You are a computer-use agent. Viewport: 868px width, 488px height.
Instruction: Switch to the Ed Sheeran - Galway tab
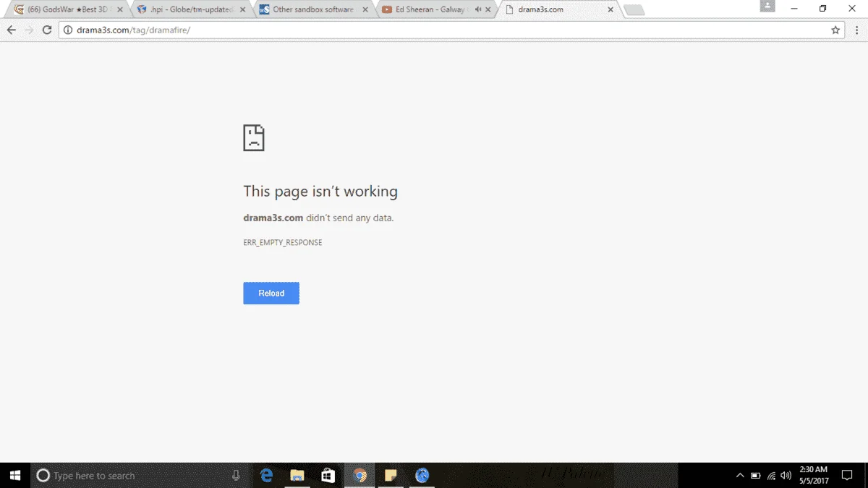(x=437, y=9)
